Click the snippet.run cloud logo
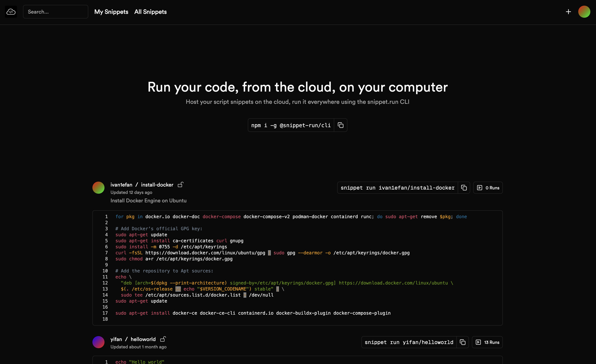The height and width of the screenshot is (364, 596). coord(11,12)
